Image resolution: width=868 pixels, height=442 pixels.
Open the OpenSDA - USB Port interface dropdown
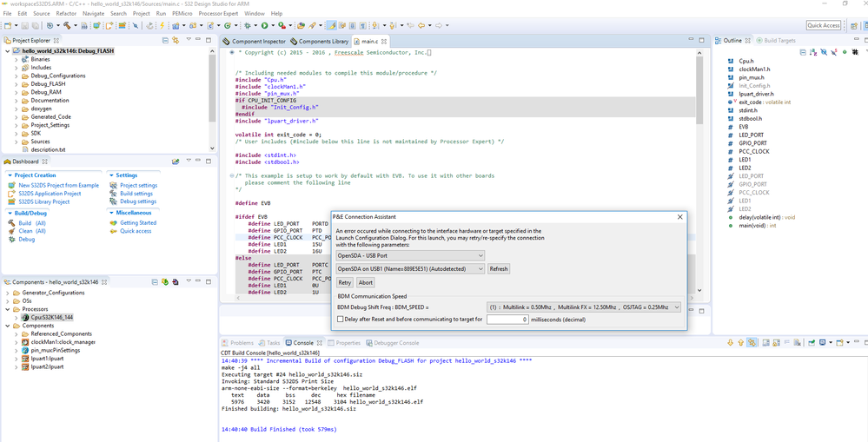click(410, 255)
